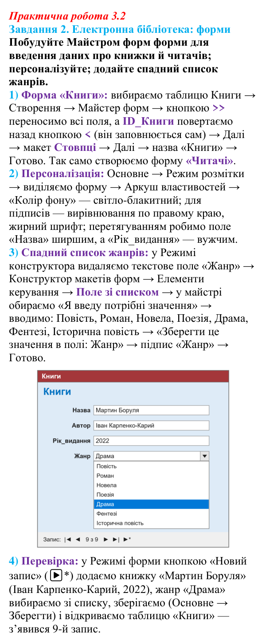Image resolution: width=266 pixels, height=644 pixels.
Task: Select 'Історична повість' list option
Action: (151, 523)
